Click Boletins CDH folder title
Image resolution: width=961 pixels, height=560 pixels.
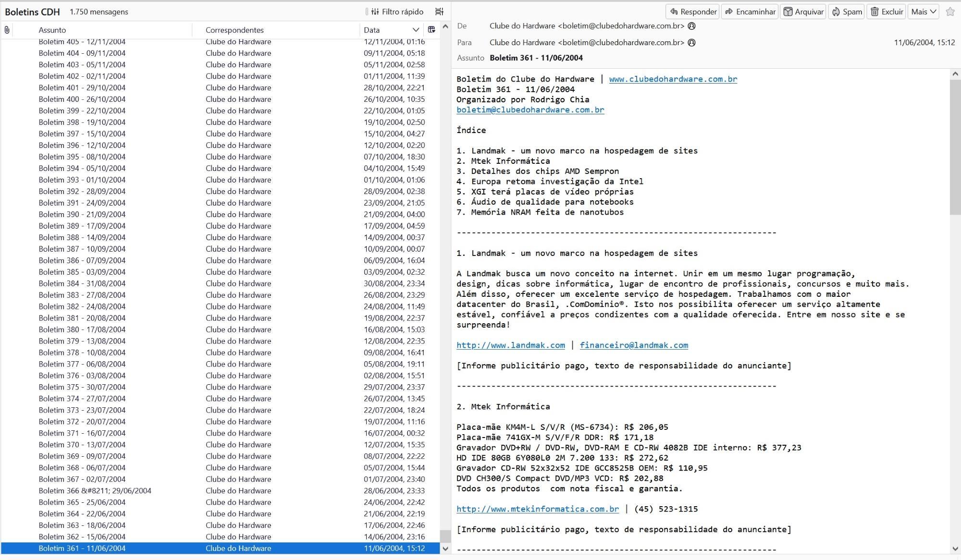click(32, 12)
